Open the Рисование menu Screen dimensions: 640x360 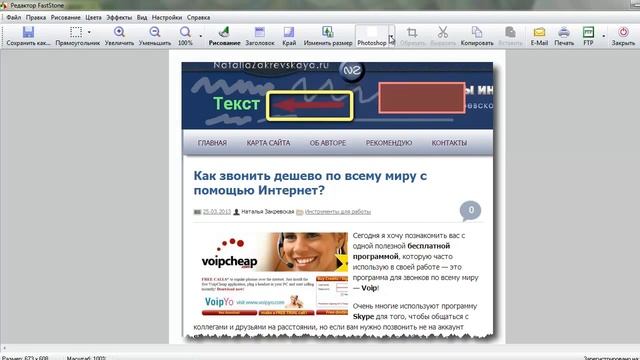coord(65,18)
